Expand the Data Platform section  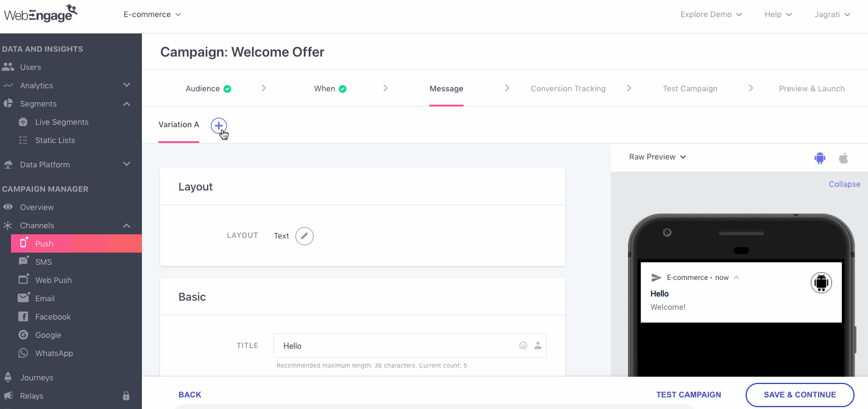pos(127,164)
